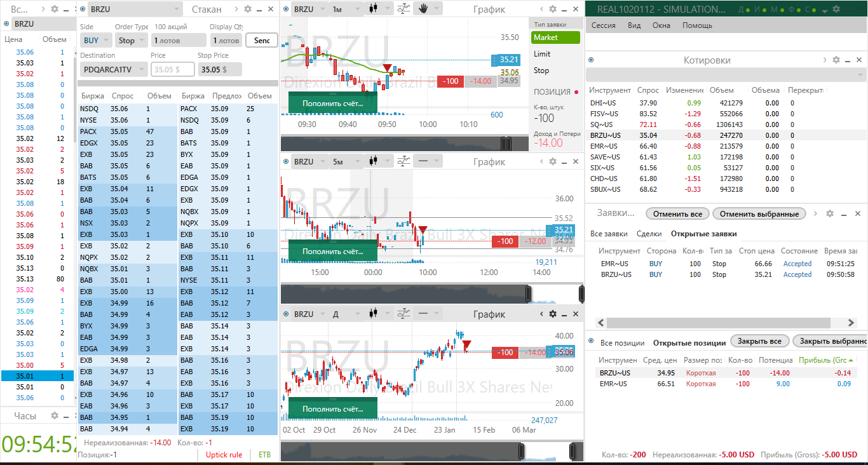Click the red position marker on 1м chart
The width and height of the screenshot is (868, 465).
pyautogui.click(x=387, y=68)
